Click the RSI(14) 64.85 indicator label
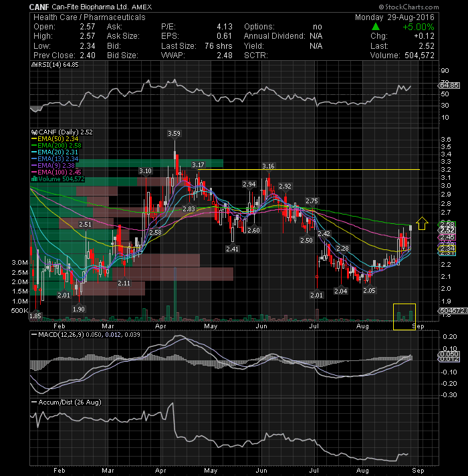This screenshot has width=468, height=476. (57, 65)
